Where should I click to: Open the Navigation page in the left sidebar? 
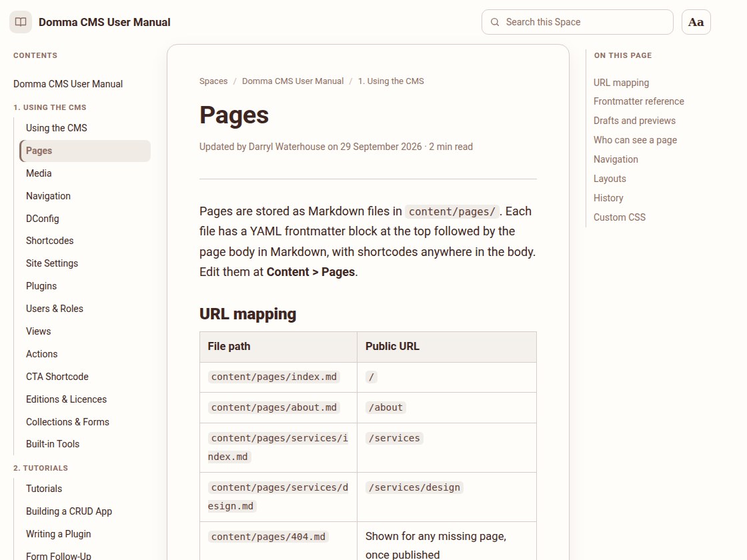(x=48, y=196)
